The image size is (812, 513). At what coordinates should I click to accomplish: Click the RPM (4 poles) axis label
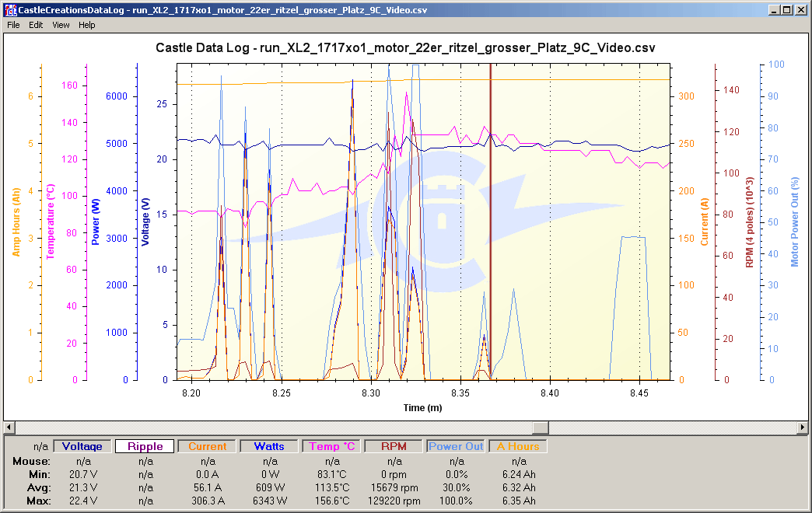[x=749, y=222]
